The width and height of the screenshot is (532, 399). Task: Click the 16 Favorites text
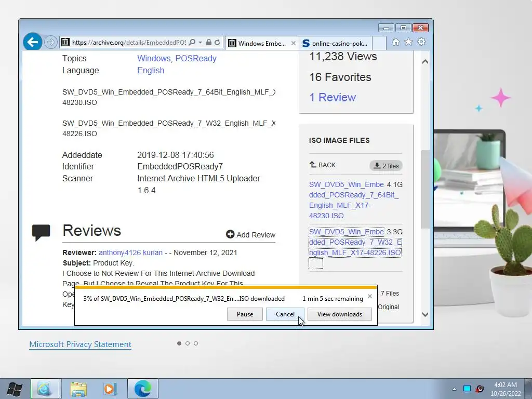340,77
